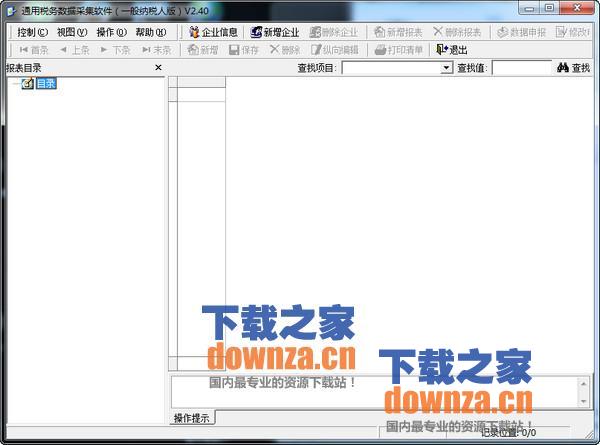The width and height of the screenshot is (600, 445).
Task: Click the application icon in title bar
Action: tap(11, 11)
